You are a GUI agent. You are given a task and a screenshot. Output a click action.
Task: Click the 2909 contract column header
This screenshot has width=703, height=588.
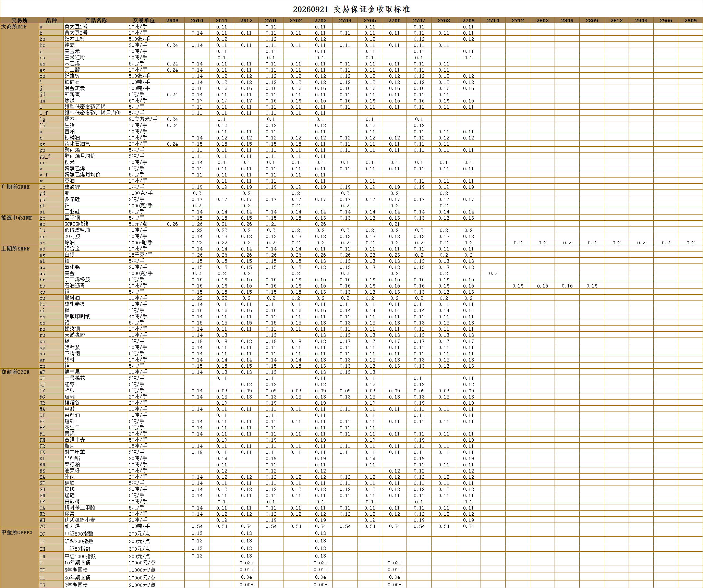coord(691,20)
